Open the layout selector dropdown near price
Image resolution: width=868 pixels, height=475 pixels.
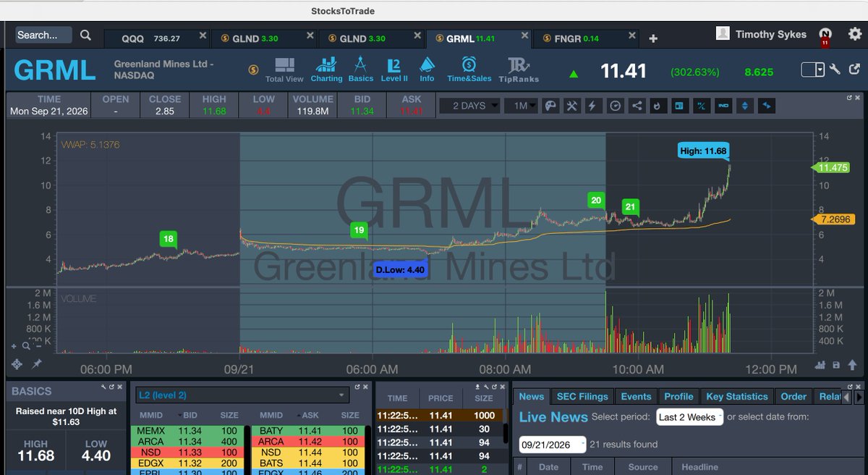click(813, 70)
